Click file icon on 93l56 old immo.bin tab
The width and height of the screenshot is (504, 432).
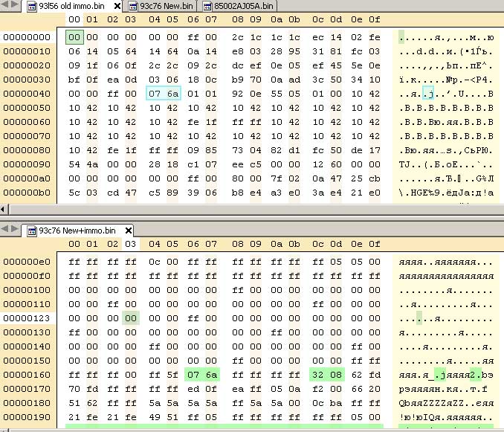tap(33, 7)
